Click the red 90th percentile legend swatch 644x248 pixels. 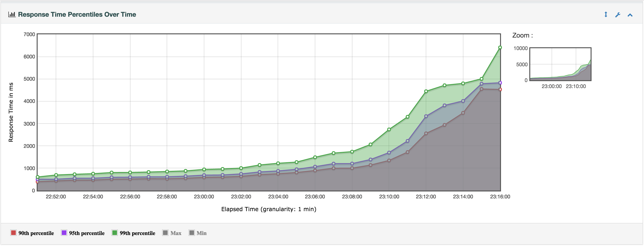[x=14, y=233]
